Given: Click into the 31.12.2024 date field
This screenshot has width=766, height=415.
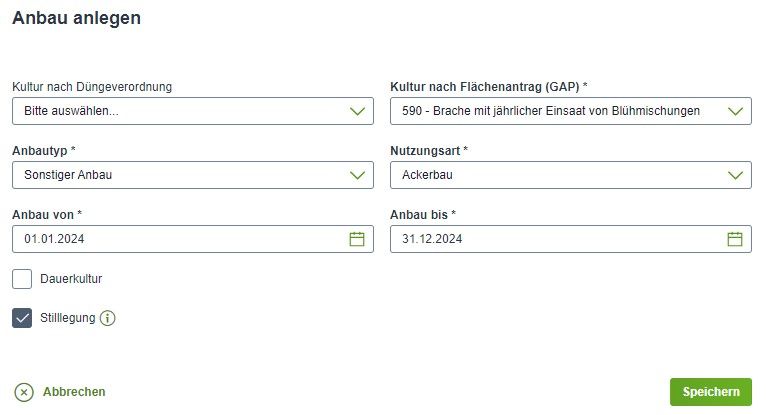Looking at the screenshot, I should click(571, 239).
